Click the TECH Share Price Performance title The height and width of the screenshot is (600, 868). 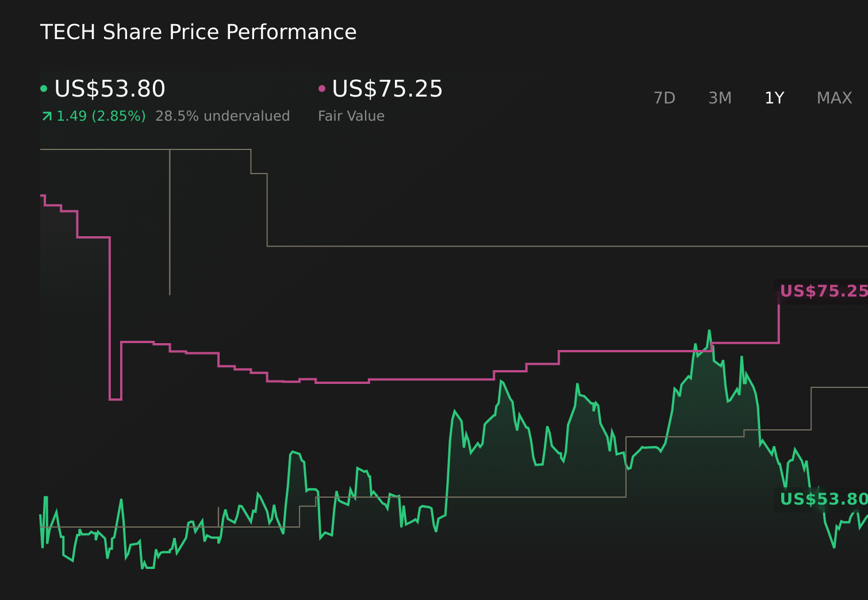point(198,32)
